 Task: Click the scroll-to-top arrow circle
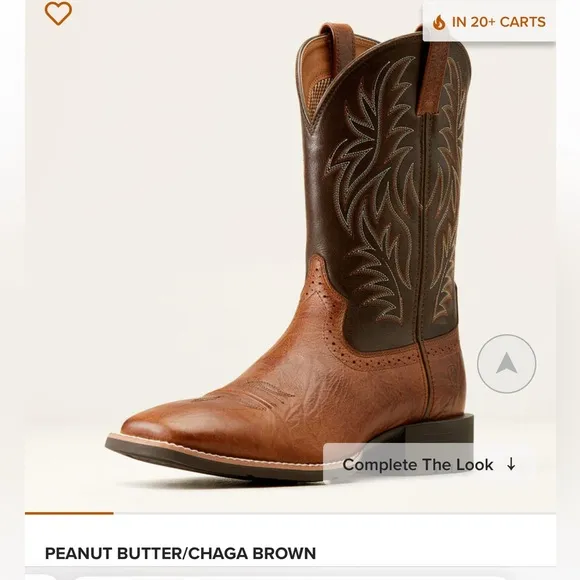[x=506, y=364]
